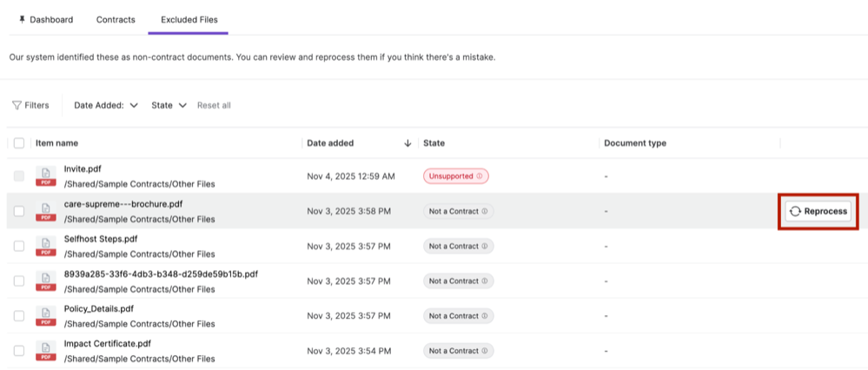Toggle the select-all checkbox in table header

(x=19, y=143)
